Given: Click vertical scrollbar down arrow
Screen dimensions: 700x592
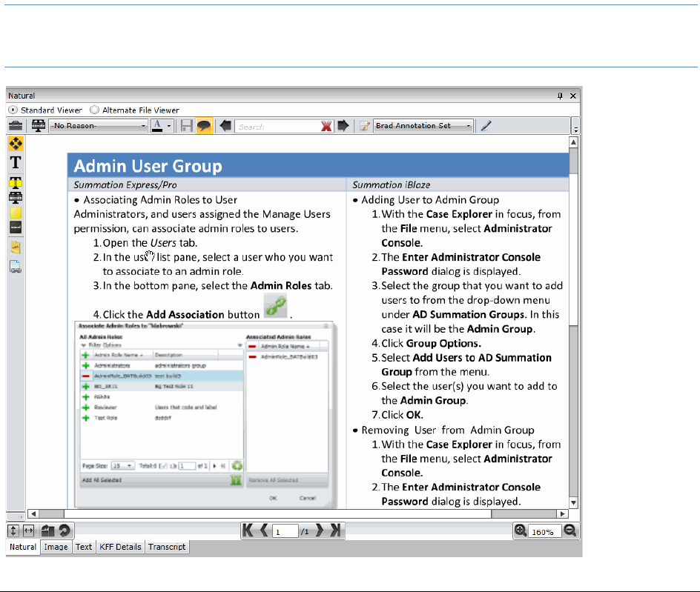Looking at the screenshot, I should tap(574, 503).
